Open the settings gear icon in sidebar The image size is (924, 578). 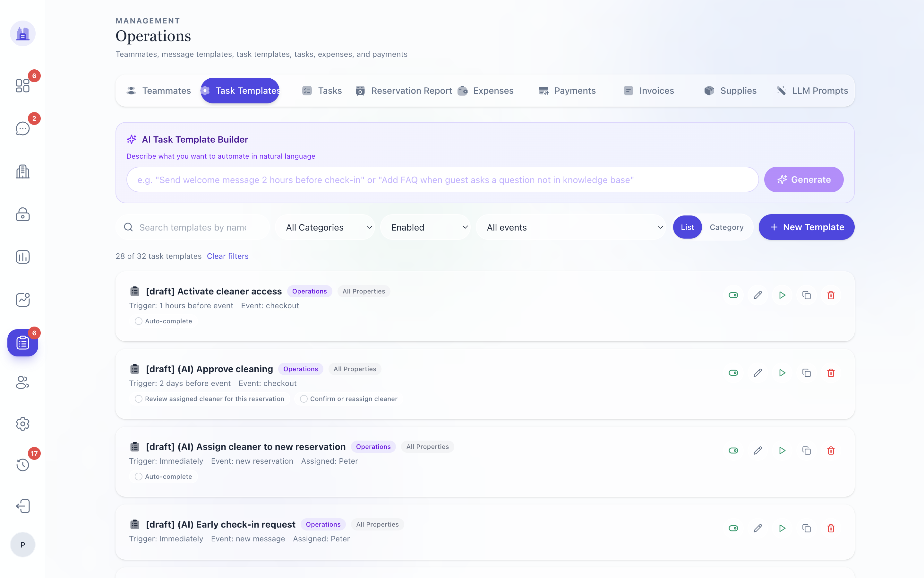coord(22,424)
